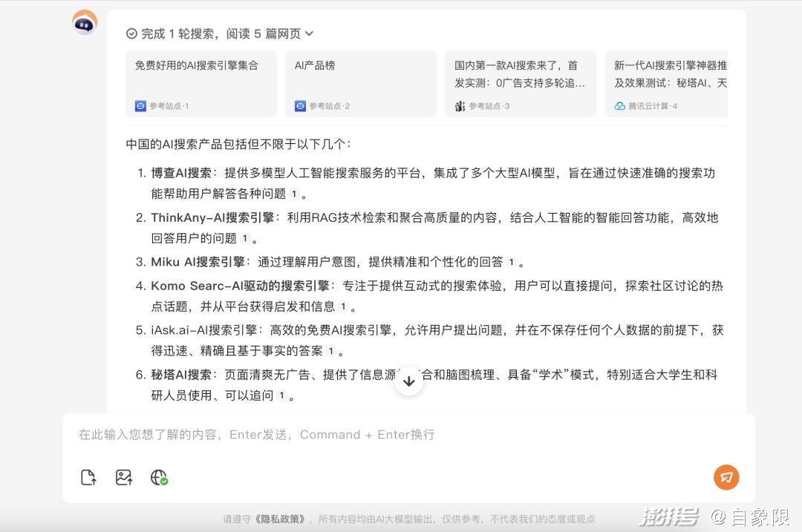Open the 新一代AI搜索引擎神器推 source card
Screen dimensions: 802x532
[x=666, y=83]
